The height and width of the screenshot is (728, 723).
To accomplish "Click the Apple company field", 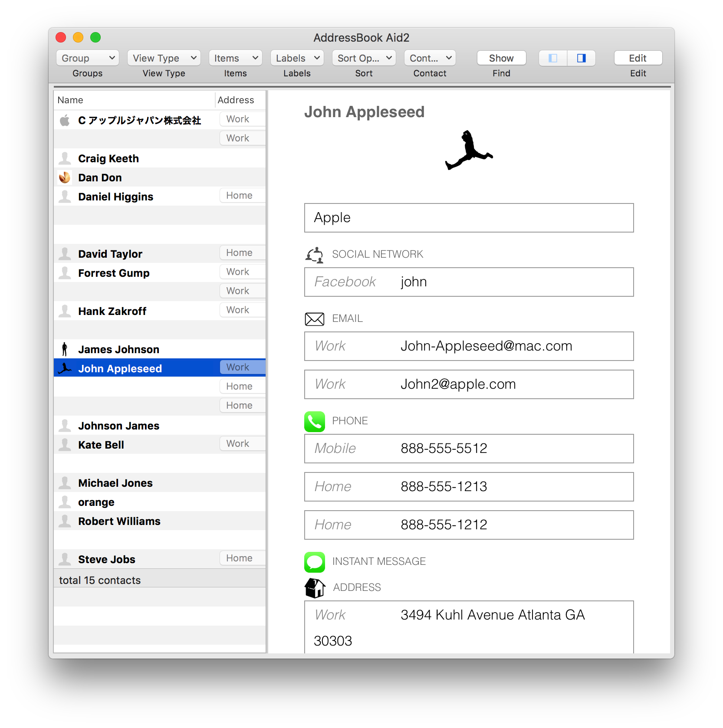I will 469,218.
